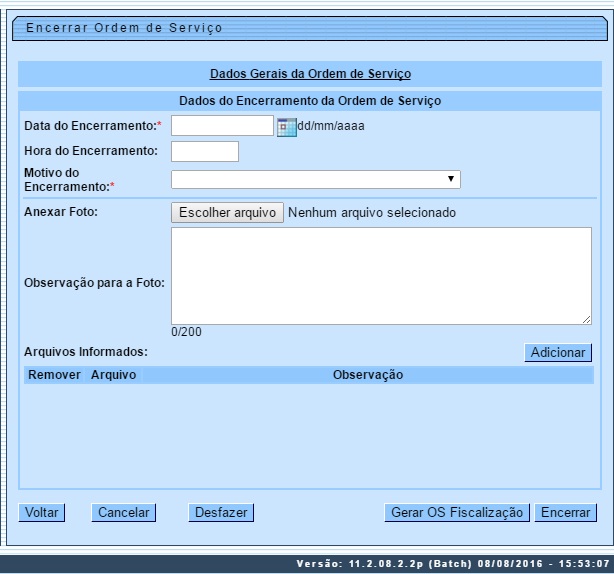This screenshot has width=614, height=574.
Task: Click the Encerrar Ordem de Serviço title
Action: point(124,28)
